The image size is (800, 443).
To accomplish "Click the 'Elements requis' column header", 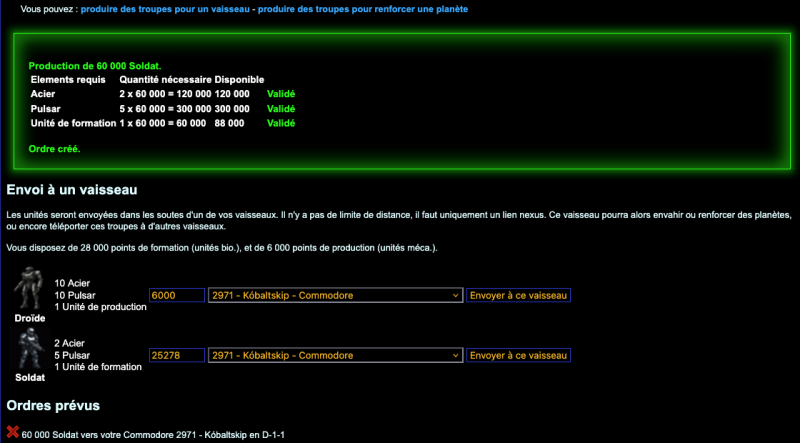I will [x=68, y=80].
